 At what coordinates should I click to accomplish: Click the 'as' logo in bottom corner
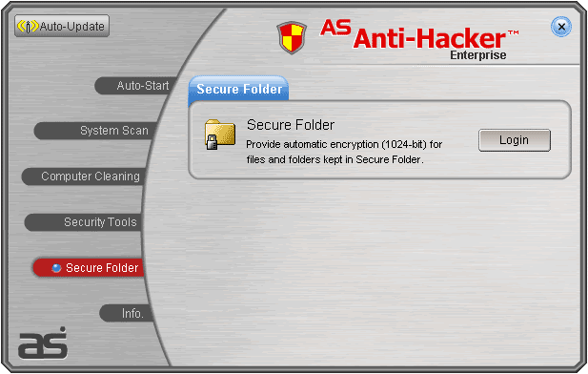pos(43,343)
